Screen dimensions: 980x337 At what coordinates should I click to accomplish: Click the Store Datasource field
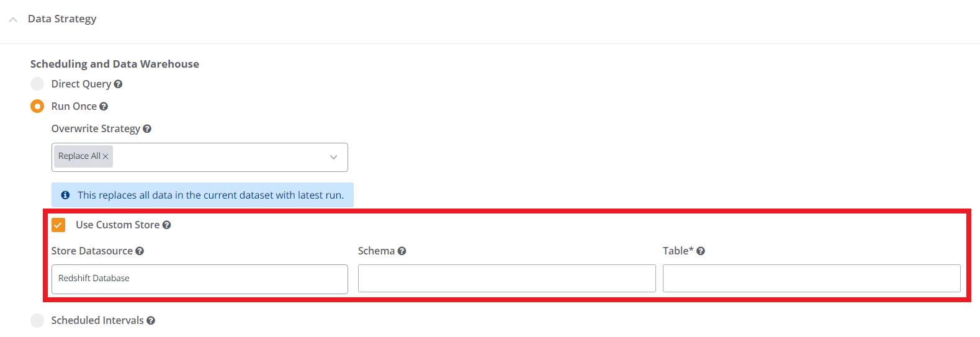click(x=199, y=279)
